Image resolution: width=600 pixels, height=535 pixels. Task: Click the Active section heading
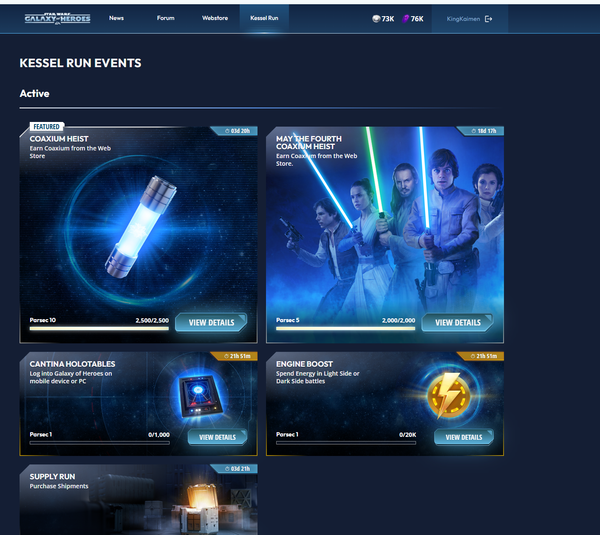pos(34,93)
